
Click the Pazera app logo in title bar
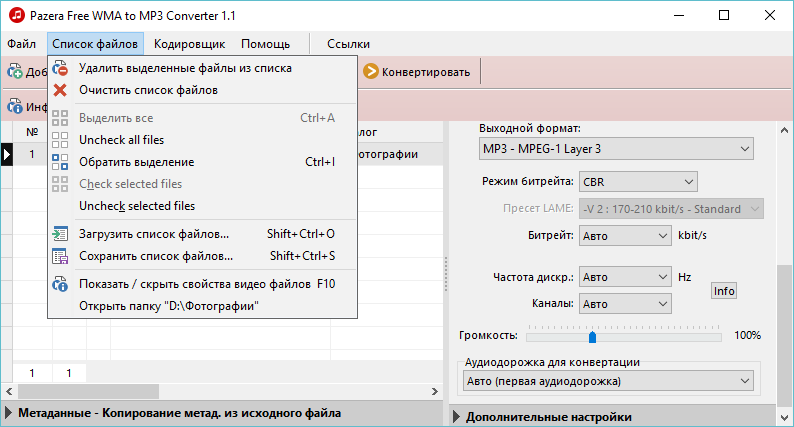(x=16, y=15)
